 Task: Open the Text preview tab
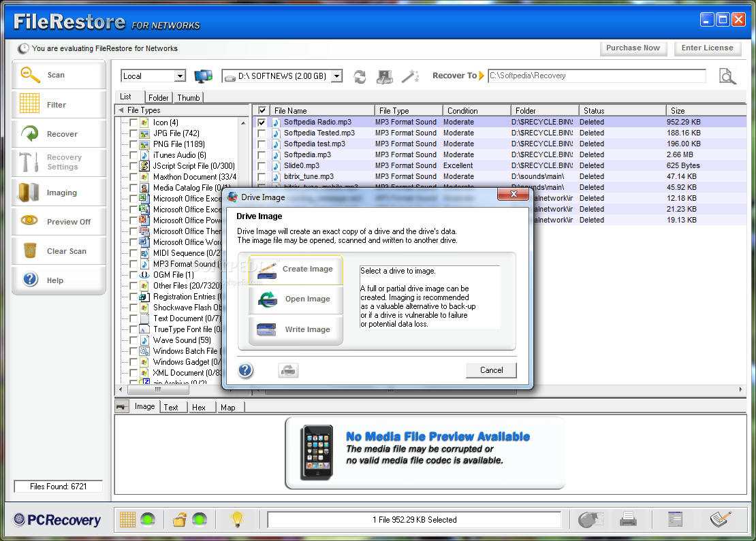(171, 408)
